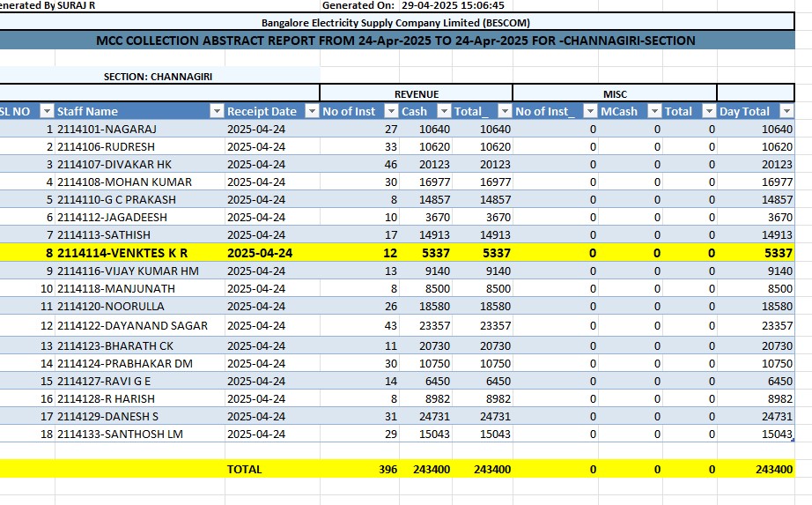Select G C PRAKASH's cash value 14857
Screen dimensions: 812x505
[425, 199]
